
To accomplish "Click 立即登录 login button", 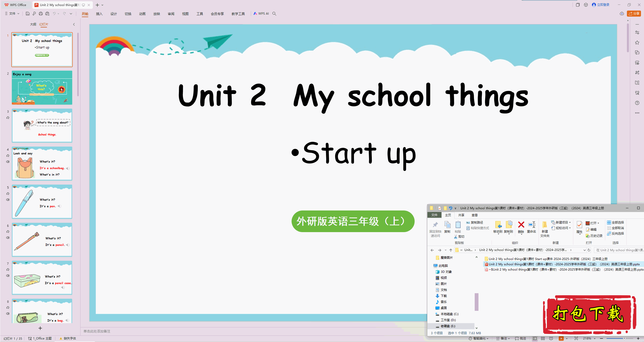I will point(601,5).
